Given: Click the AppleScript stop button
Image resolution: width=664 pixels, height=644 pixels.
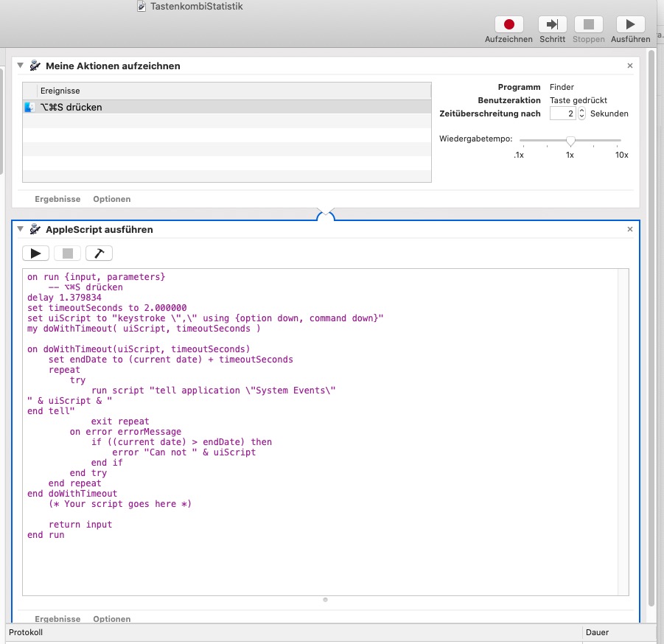Looking at the screenshot, I should click(67, 253).
